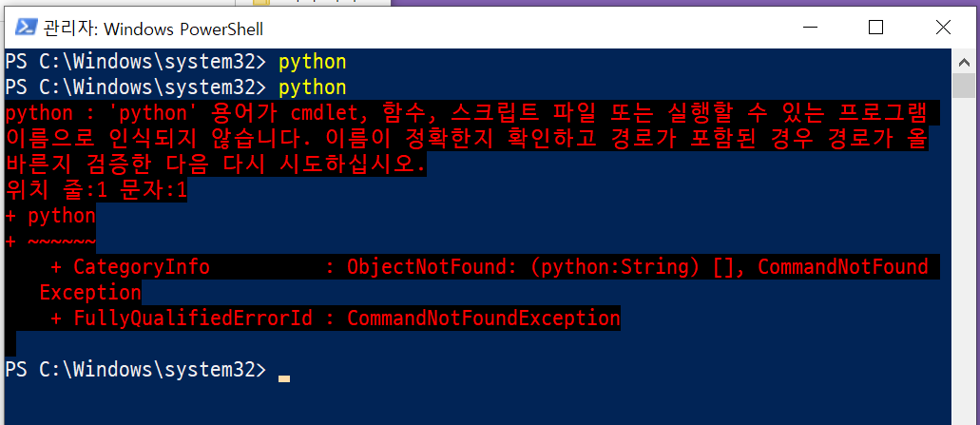The image size is (980, 425).
Task: Click the '+ ~~~~~~' underline marker line
Action: (50, 241)
